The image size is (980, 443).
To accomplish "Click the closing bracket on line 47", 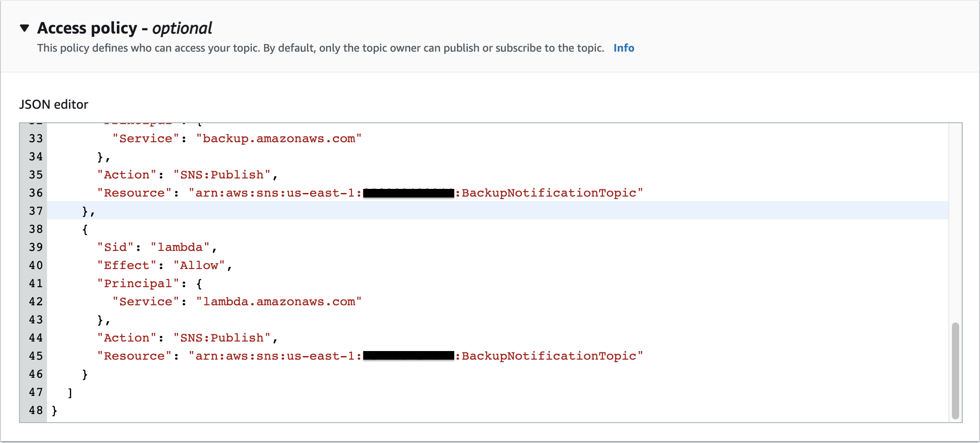I will coord(70,392).
